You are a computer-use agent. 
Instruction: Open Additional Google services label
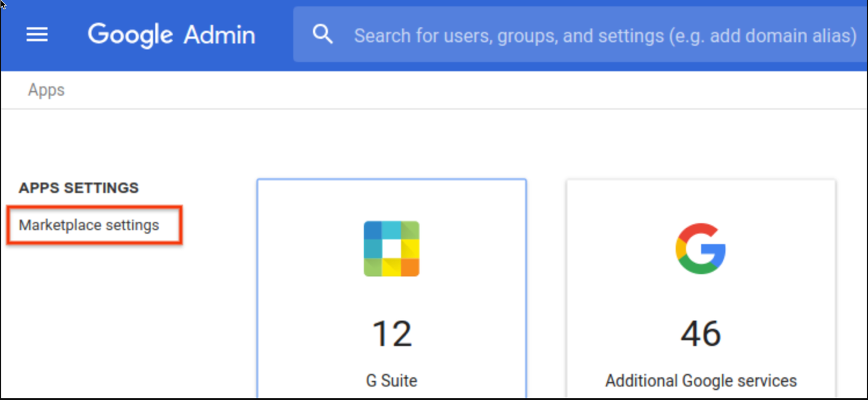[701, 380]
